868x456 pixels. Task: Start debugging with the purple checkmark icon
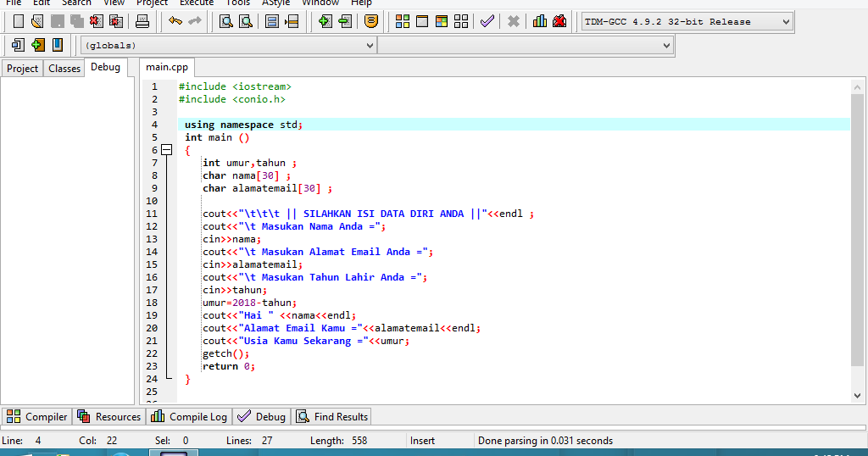pos(487,21)
